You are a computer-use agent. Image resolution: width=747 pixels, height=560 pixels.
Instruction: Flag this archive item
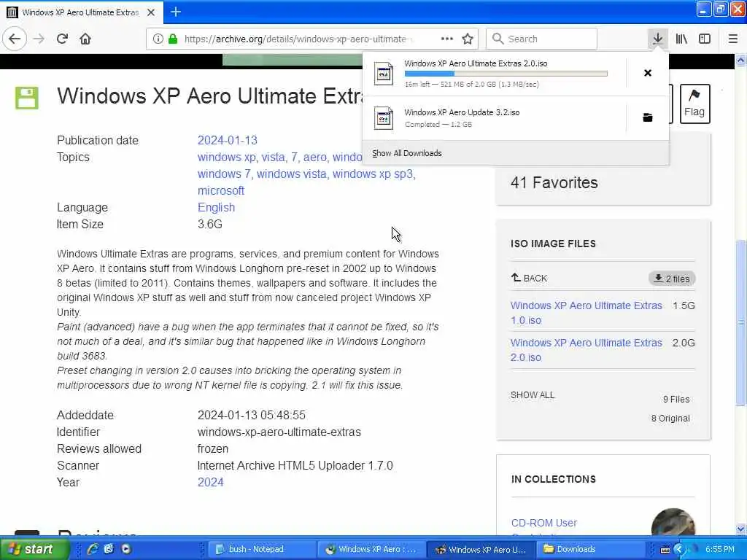694,104
